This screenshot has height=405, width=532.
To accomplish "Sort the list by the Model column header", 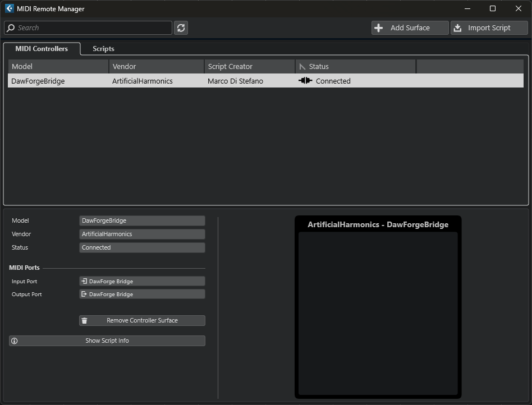I will pyautogui.click(x=58, y=67).
